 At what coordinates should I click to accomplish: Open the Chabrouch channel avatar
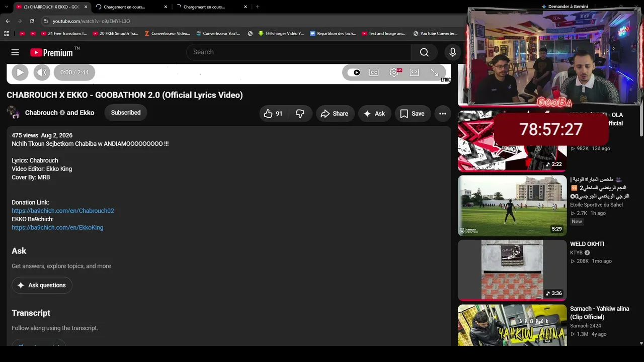(x=14, y=113)
